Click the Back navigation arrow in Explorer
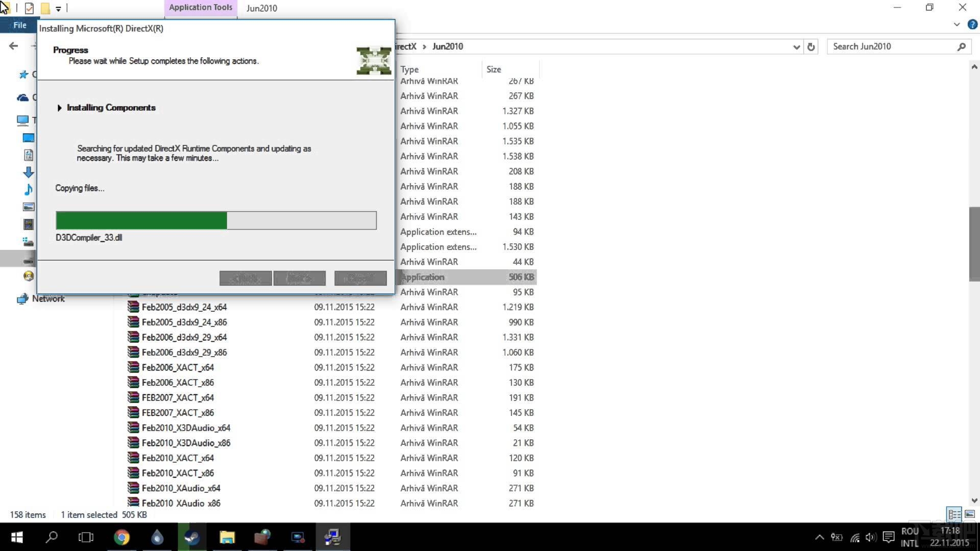Screen dimensions: 980x551 point(13,45)
